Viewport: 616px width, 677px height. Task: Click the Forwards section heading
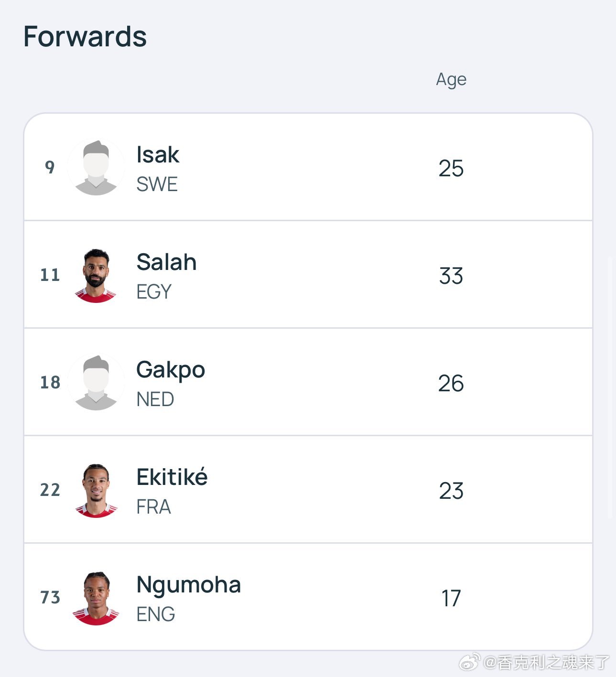(85, 37)
